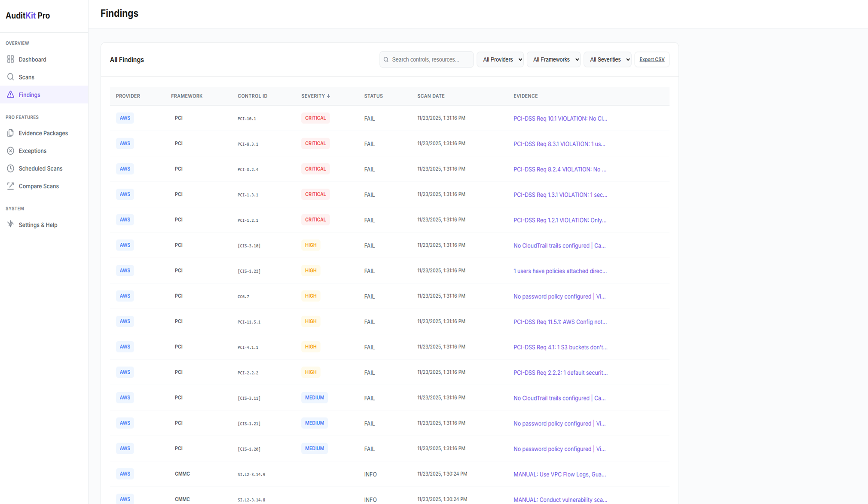Click the CRITICAL badge for PCI-8.3.1
The width and height of the screenshot is (868, 504).
[315, 144]
